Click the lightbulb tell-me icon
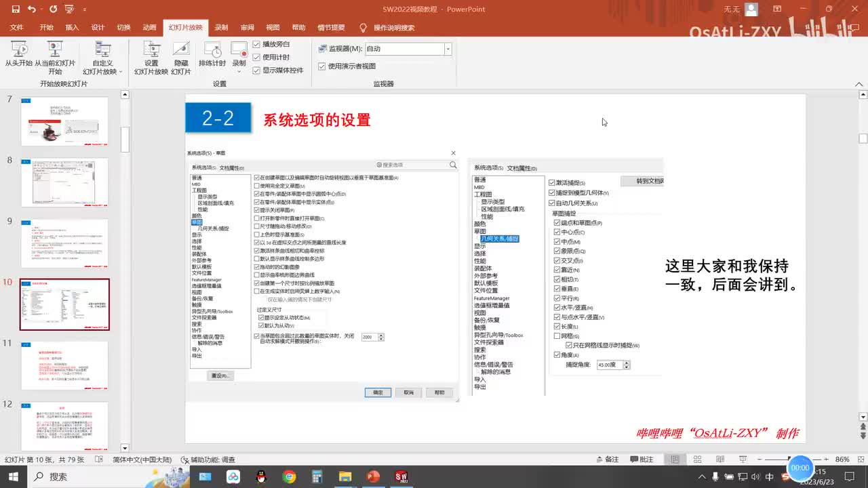Screen dimensions: 868x488 [x=363, y=28]
